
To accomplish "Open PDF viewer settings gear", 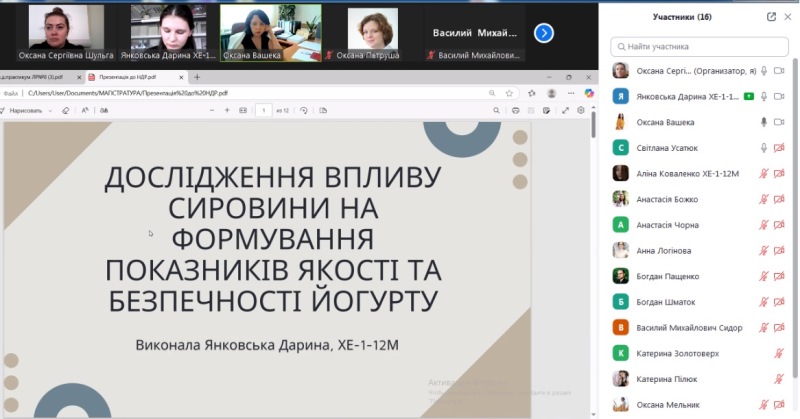I will (x=580, y=110).
